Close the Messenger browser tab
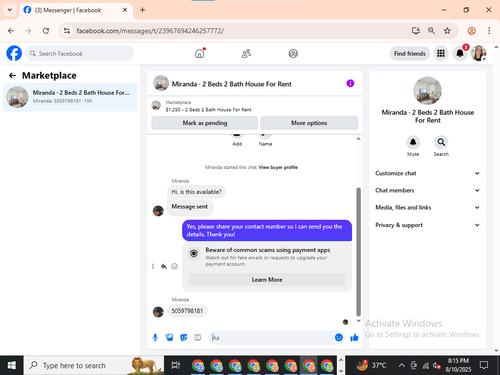Image resolution: width=500 pixels, height=375 pixels. pyautogui.click(x=125, y=10)
